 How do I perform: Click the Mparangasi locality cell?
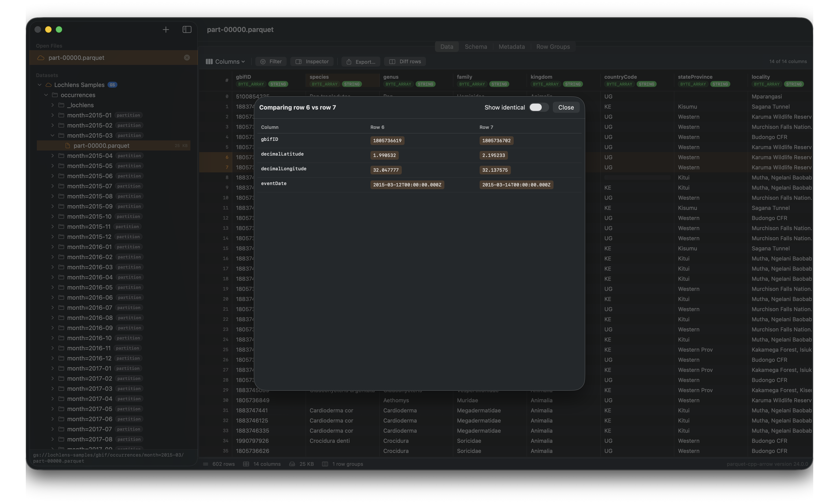click(780, 96)
